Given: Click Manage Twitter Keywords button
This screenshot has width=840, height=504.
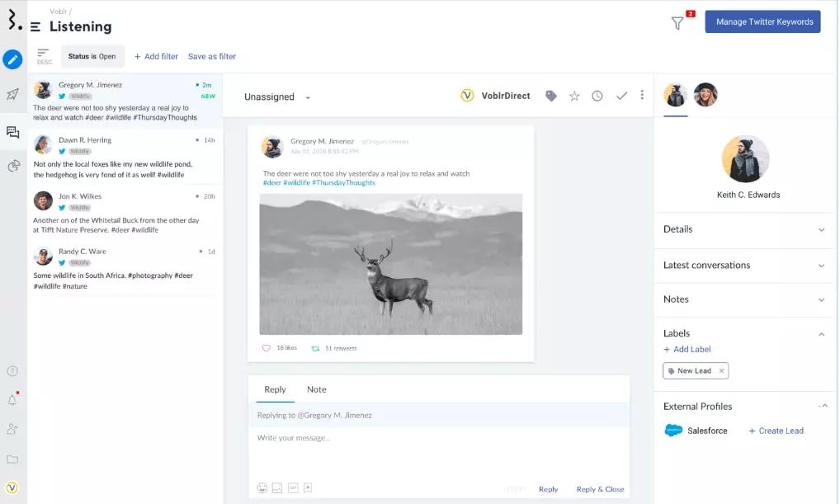Looking at the screenshot, I should [x=763, y=22].
